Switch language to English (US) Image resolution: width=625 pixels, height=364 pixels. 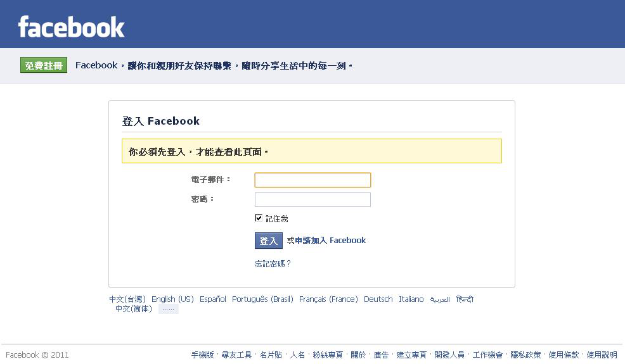click(172, 299)
